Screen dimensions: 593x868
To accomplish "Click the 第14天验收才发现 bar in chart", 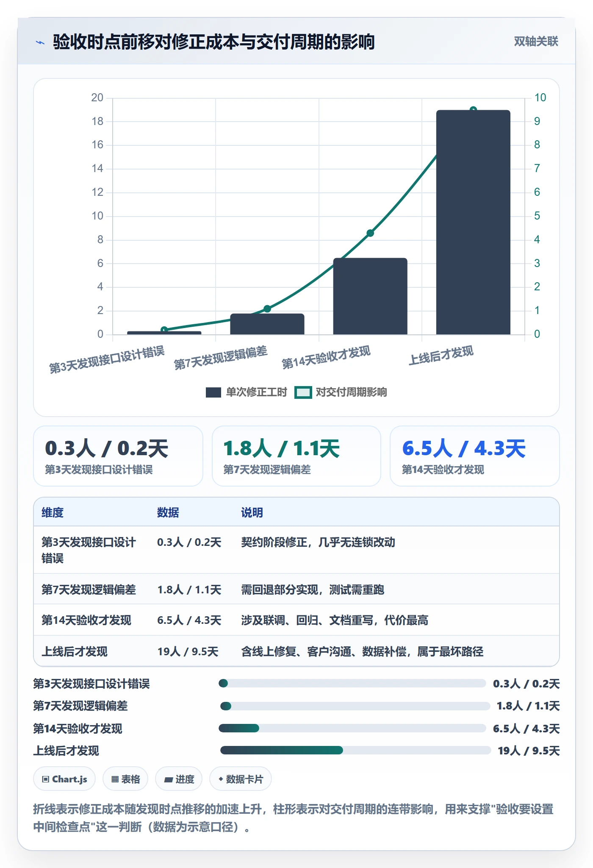I will [x=370, y=296].
